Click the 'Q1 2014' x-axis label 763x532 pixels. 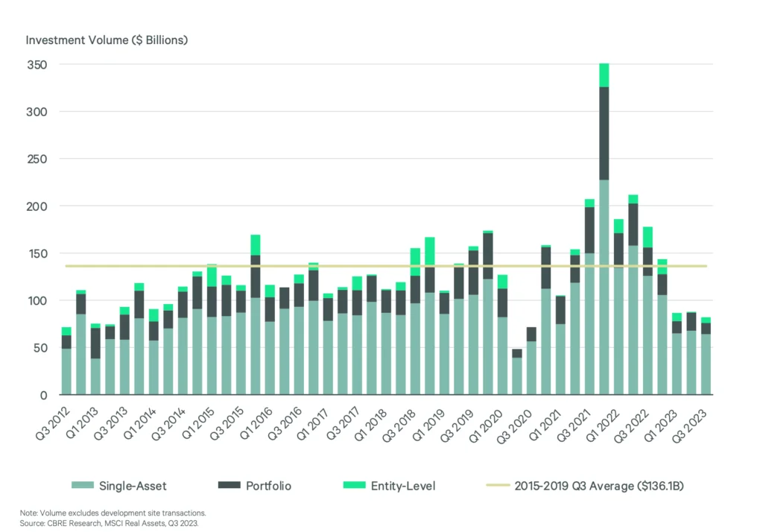tap(140, 425)
